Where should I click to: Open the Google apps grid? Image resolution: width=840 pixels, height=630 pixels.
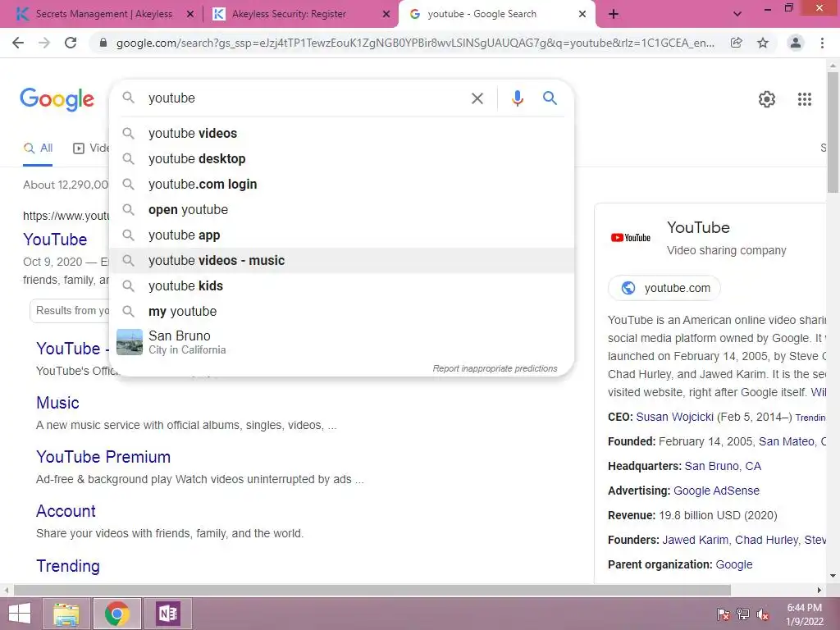tap(804, 99)
